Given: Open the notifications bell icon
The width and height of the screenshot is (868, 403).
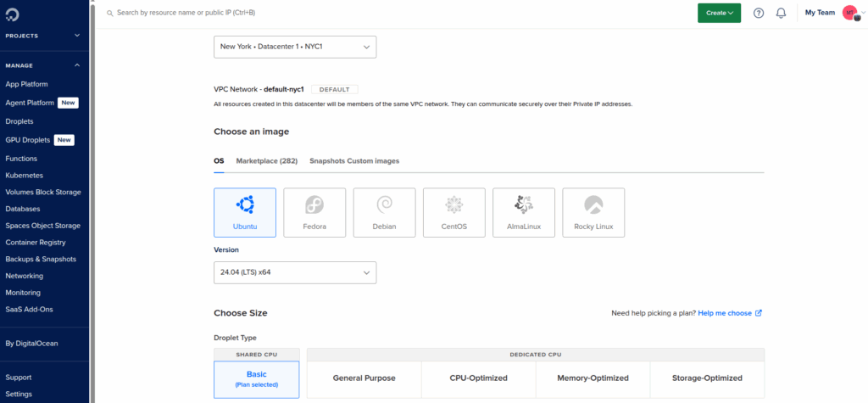Looking at the screenshot, I should 781,13.
